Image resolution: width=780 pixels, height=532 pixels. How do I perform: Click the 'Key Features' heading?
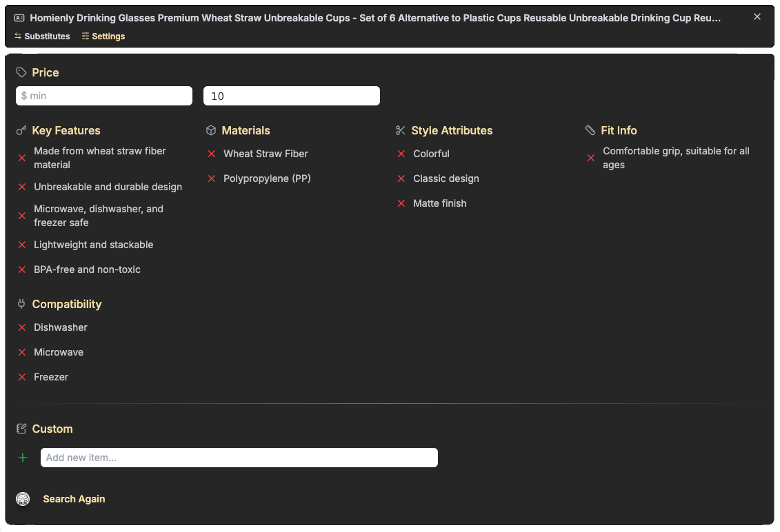pos(66,131)
